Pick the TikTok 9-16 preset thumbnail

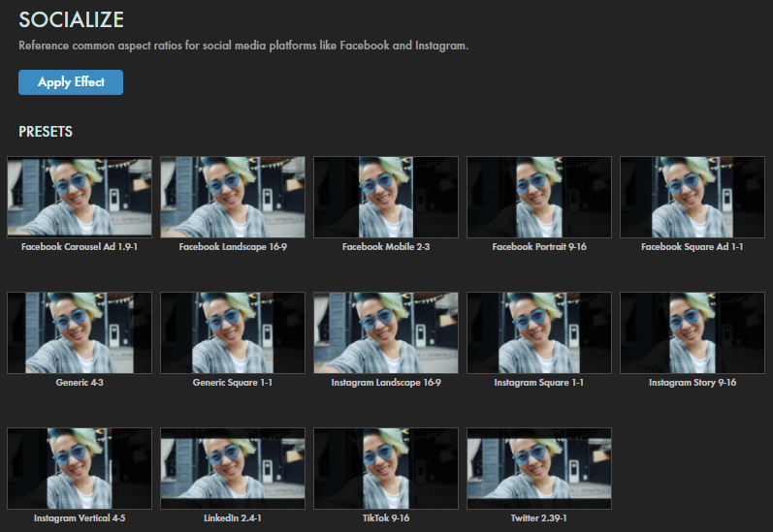386,468
